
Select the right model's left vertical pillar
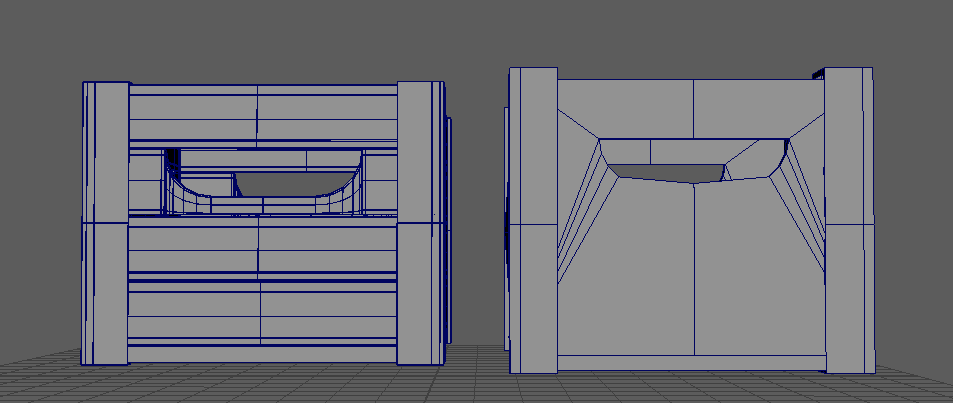(532, 220)
